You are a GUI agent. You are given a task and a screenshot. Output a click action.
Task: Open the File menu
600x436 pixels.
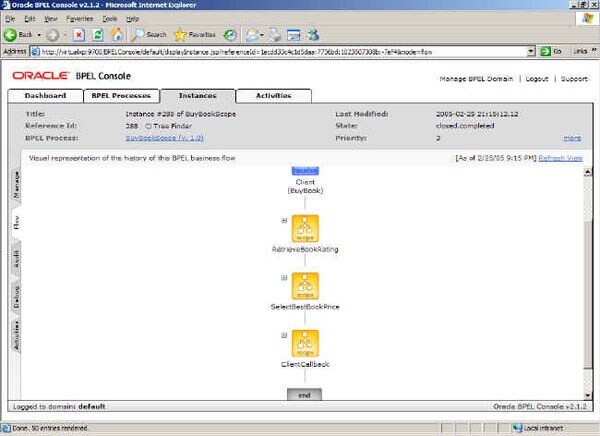point(10,19)
